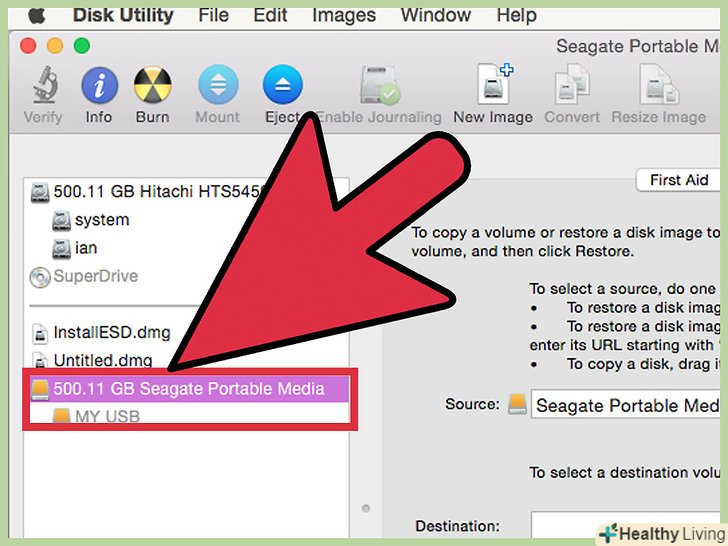Open the Info toolbar icon

coord(99,85)
